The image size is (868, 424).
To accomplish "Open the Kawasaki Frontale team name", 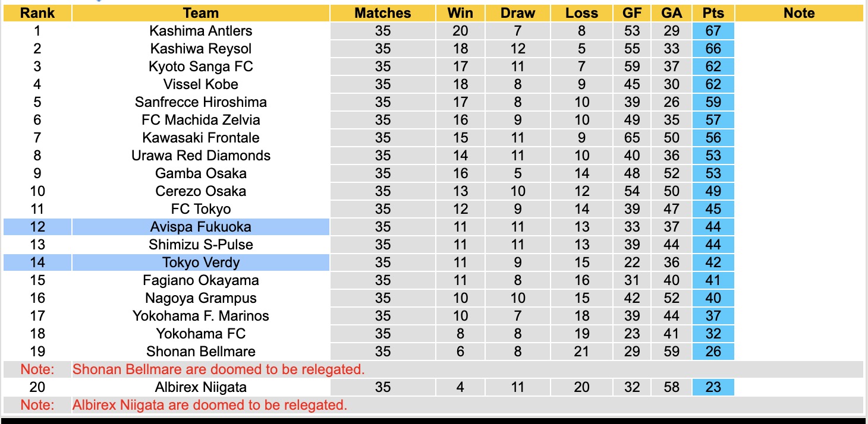I will point(201,138).
